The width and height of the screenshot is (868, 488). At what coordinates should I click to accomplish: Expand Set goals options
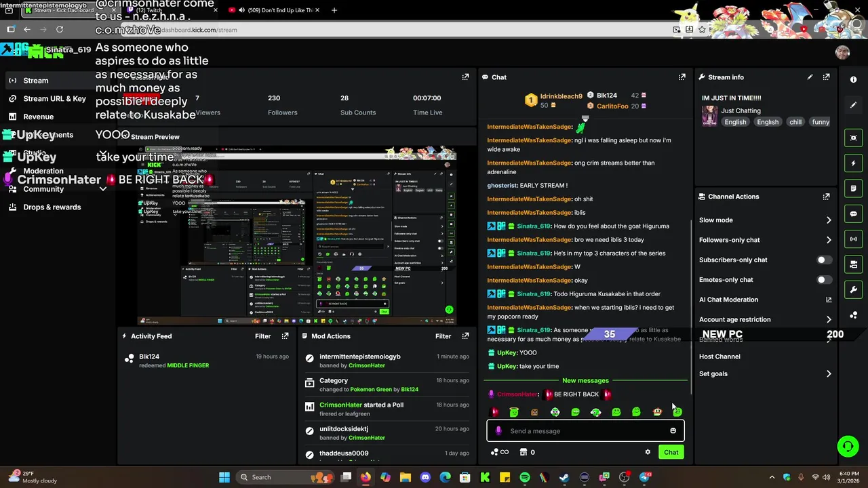(x=829, y=373)
